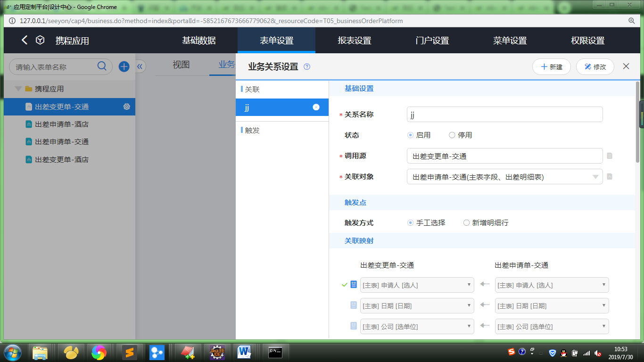
Task: Select the 停用 status radio button
Action: pyautogui.click(x=452, y=135)
